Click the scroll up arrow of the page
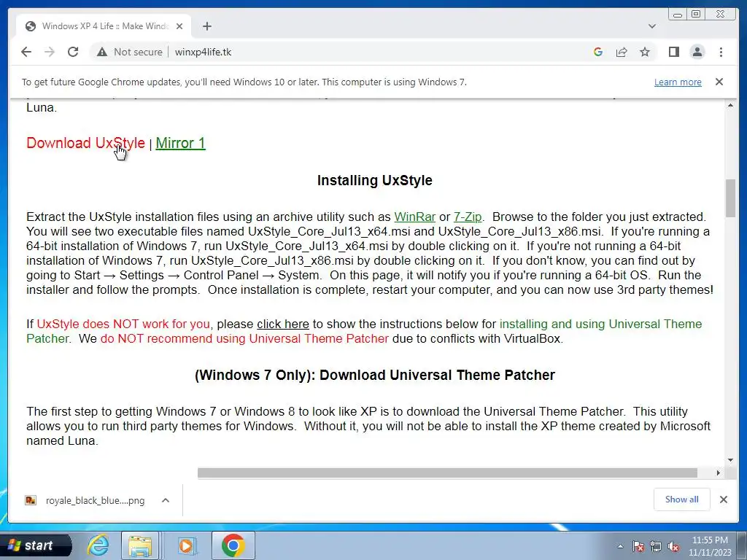Image resolution: width=747 pixels, height=560 pixels. [730, 105]
